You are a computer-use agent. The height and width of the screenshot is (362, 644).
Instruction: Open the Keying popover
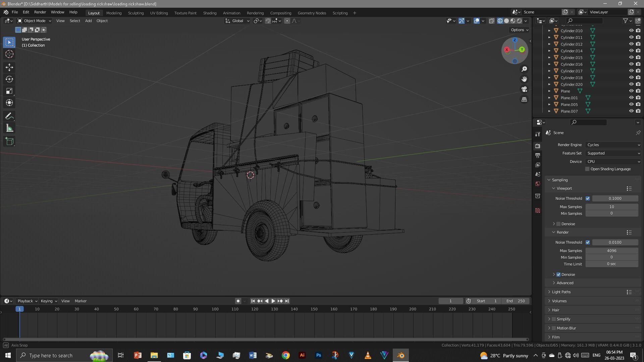[49, 301]
